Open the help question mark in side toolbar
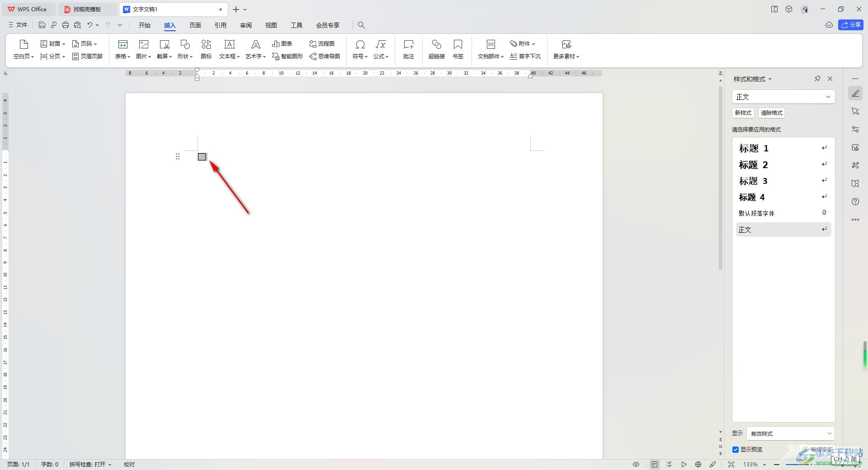868x470 pixels. [855, 202]
